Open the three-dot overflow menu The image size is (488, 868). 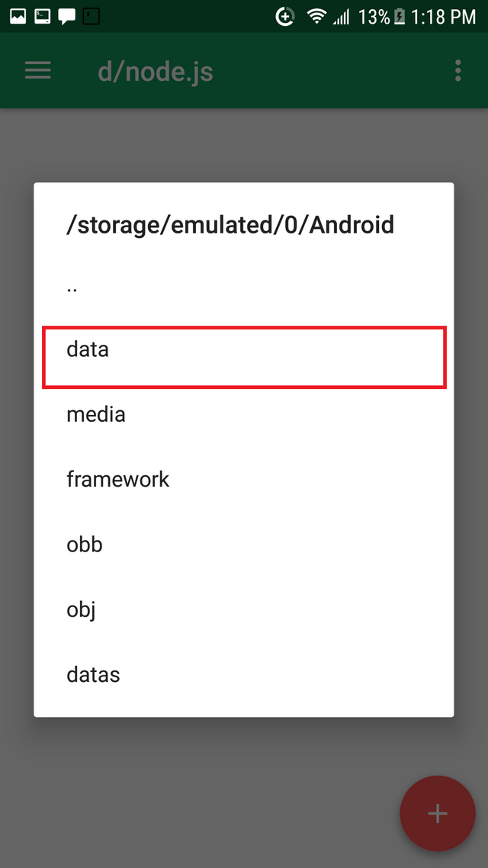tap(457, 71)
